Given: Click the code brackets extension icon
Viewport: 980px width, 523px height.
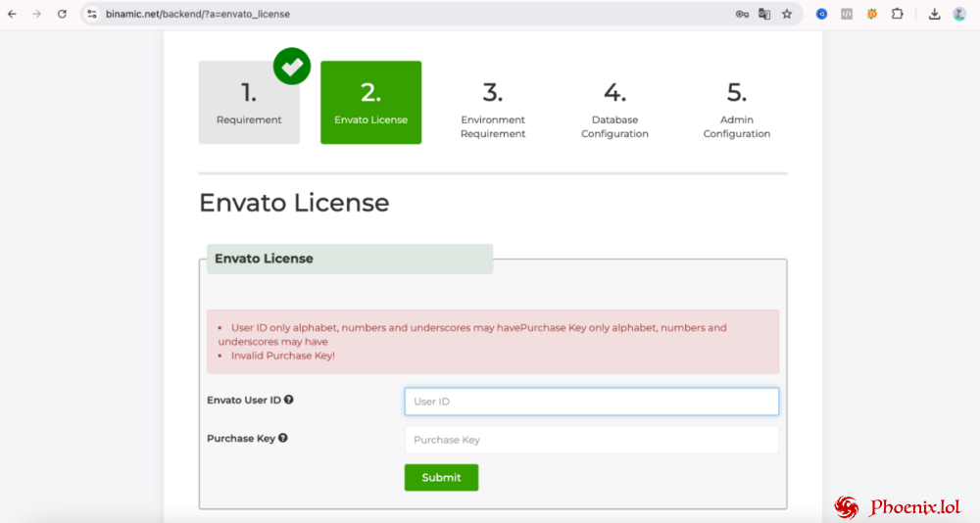Looking at the screenshot, I should click(x=847, y=14).
